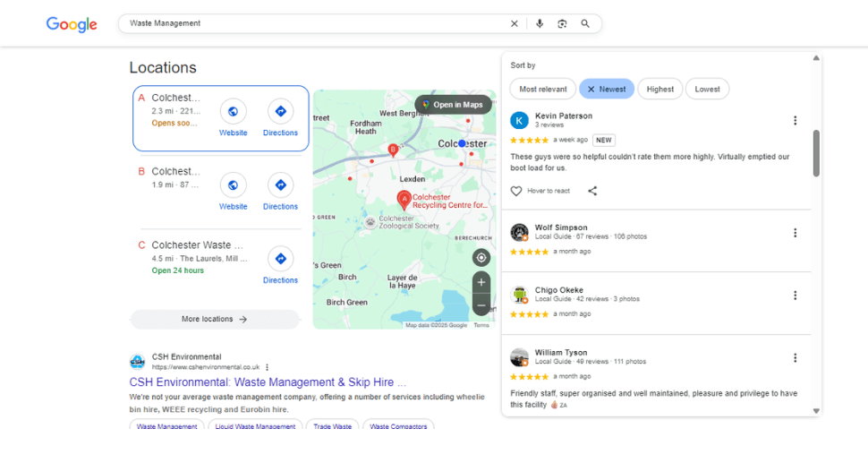The width and height of the screenshot is (868, 463).
Task: Click Trade Waste sitelink chip
Action: (332, 426)
